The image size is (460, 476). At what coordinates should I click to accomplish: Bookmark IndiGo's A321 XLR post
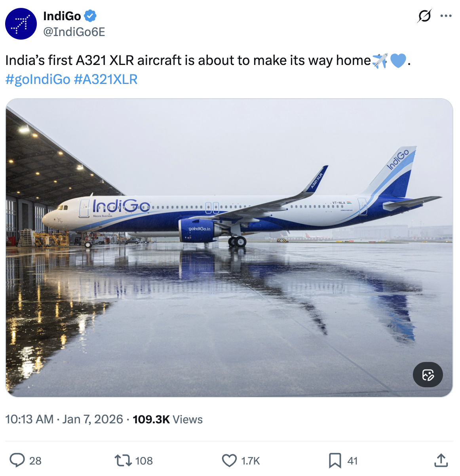(x=335, y=461)
